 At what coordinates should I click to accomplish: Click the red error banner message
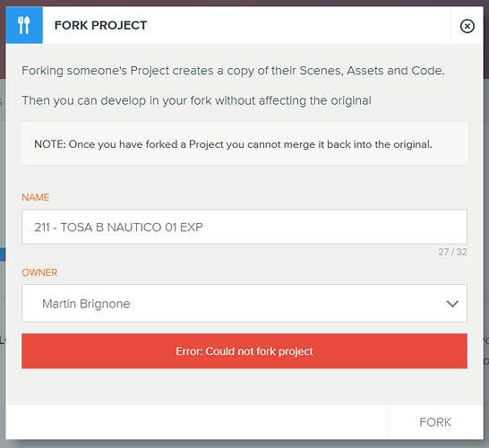click(244, 351)
